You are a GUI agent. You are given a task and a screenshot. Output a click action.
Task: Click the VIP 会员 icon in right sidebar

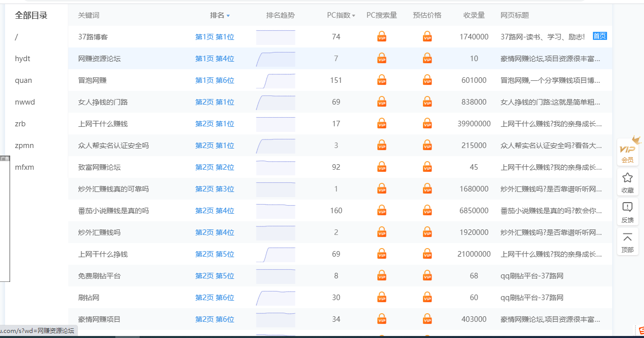[x=627, y=150]
